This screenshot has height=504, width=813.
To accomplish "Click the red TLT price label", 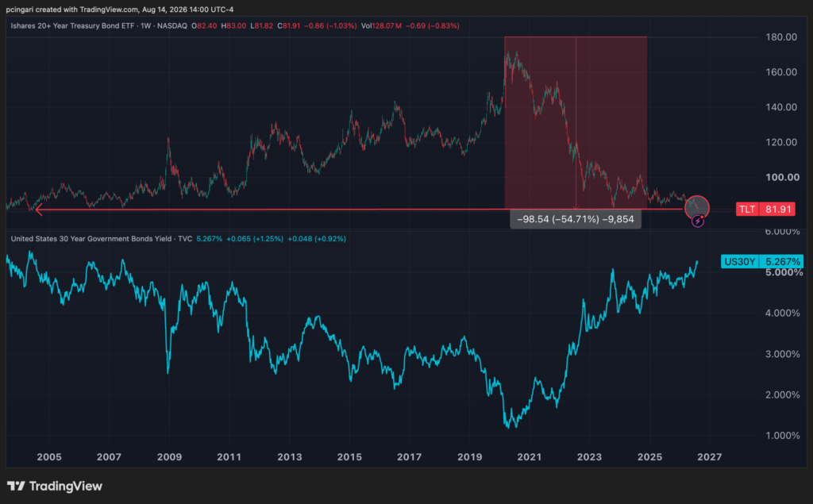I will click(746, 210).
